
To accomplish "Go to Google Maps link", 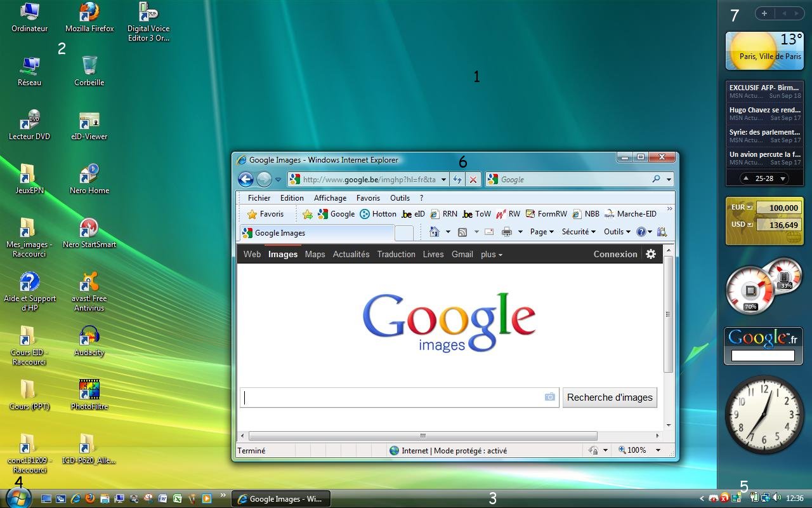I will tap(315, 254).
